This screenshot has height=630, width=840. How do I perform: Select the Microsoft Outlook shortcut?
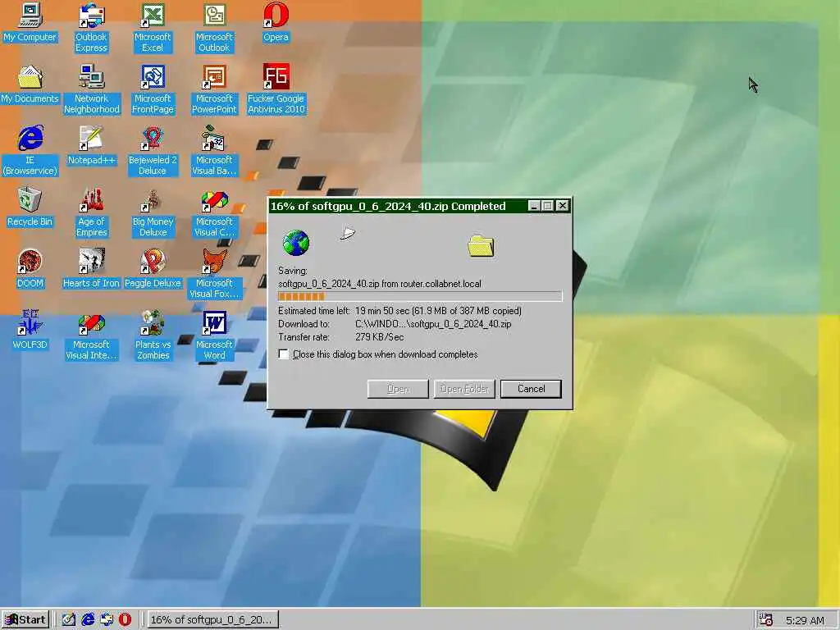pos(214,27)
